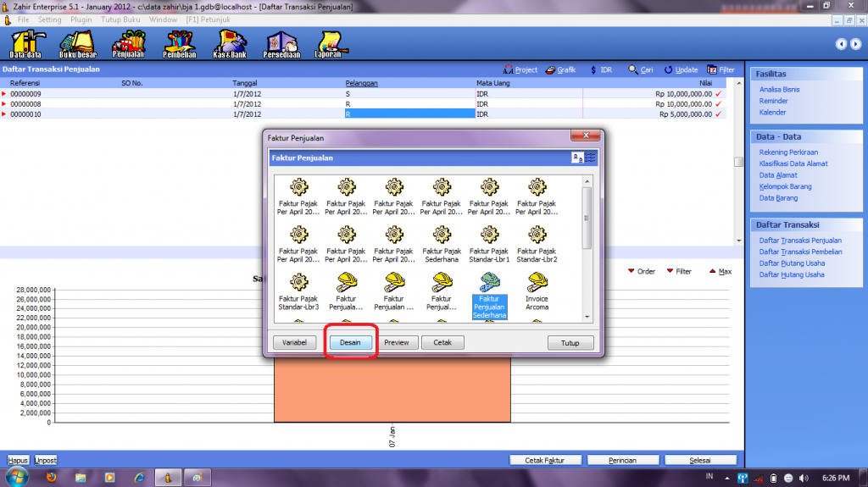Click the volume icon in system tray
The image size is (868, 487).
coord(804,479)
